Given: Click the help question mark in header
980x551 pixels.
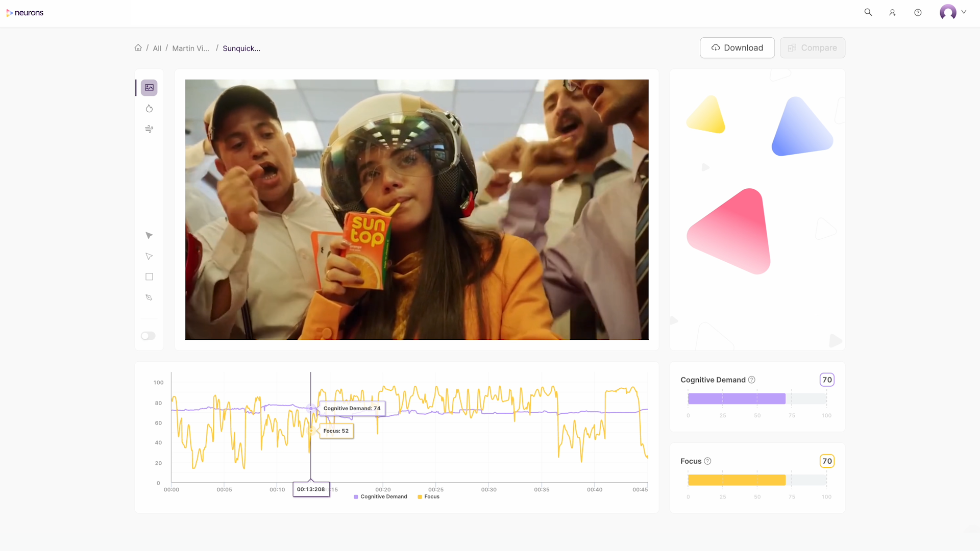Looking at the screenshot, I should (918, 12).
